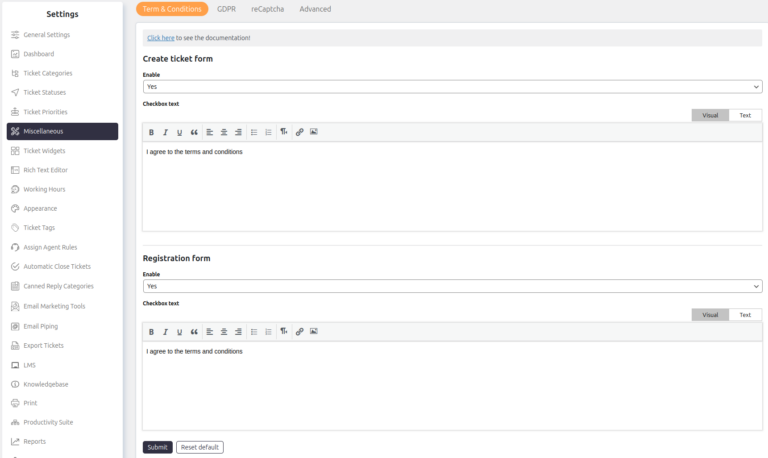Apply underline in Create ticket form editor
The height and width of the screenshot is (458, 768).
tap(179, 132)
